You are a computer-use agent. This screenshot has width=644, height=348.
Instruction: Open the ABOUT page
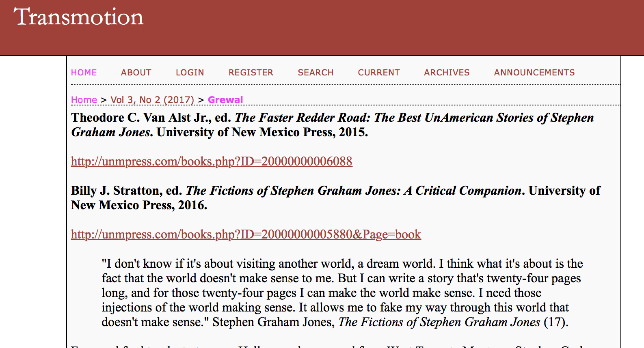click(x=136, y=73)
